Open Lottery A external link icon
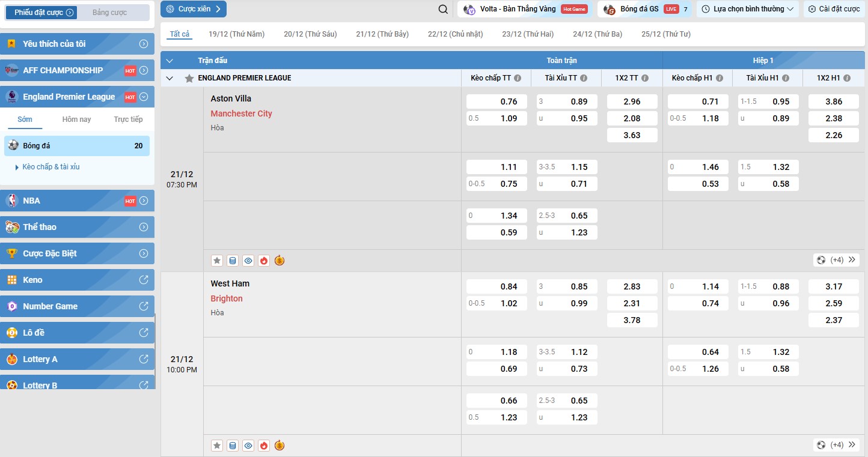Image resolution: width=868 pixels, height=457 pixels. [x=144, y=359]
